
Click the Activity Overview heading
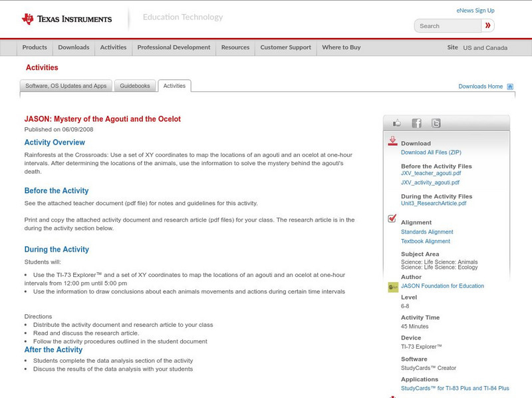pos(55,142)
